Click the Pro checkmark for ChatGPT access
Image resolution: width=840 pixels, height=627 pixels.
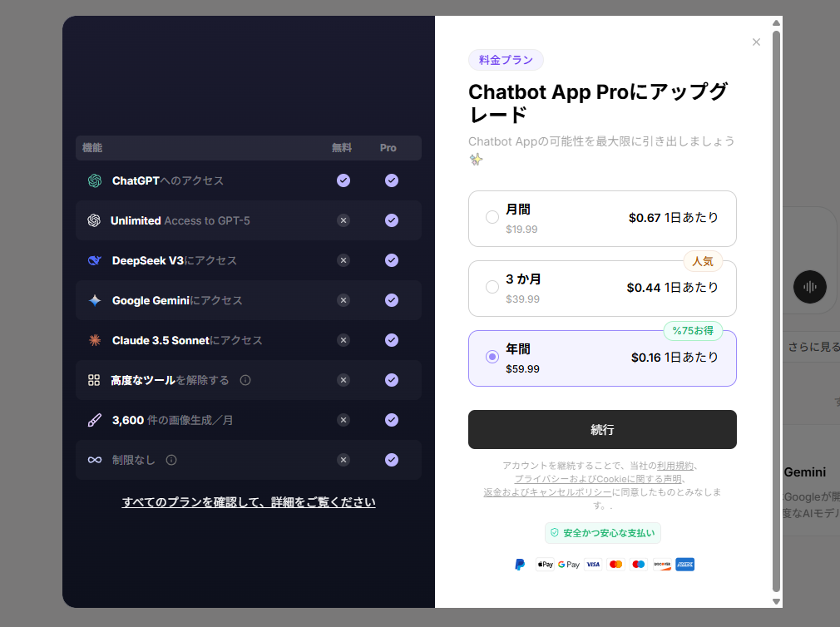pyautogui.click(x=392, y=181)
